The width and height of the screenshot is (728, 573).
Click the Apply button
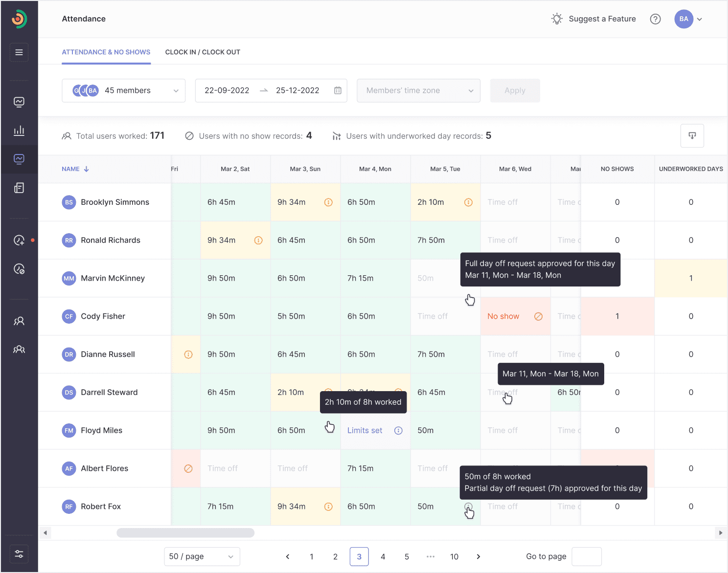point(515,90)
